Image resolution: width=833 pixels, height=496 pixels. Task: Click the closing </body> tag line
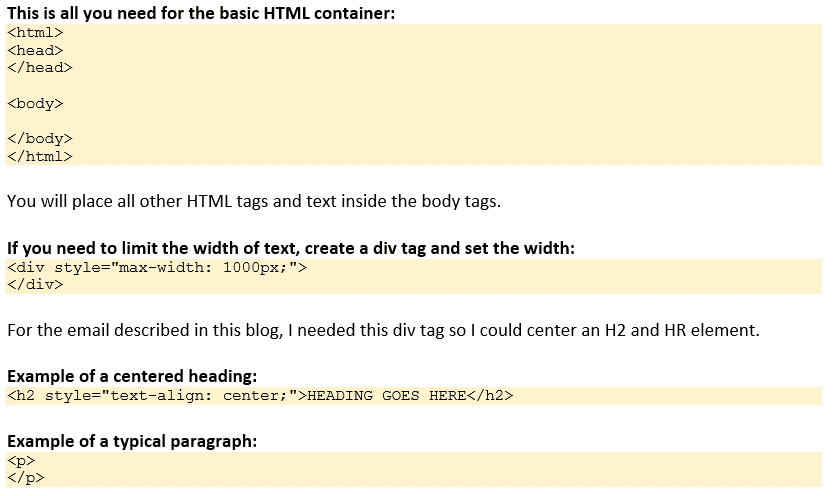click(40, 138)
